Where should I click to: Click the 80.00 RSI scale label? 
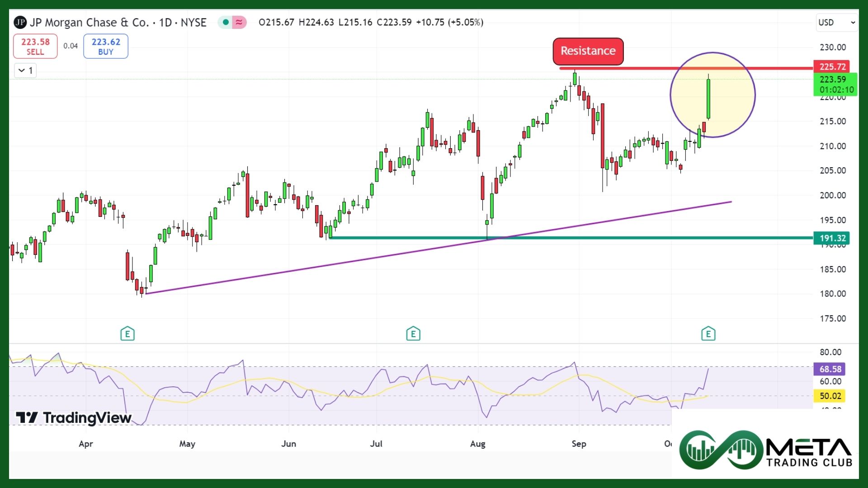830,352
